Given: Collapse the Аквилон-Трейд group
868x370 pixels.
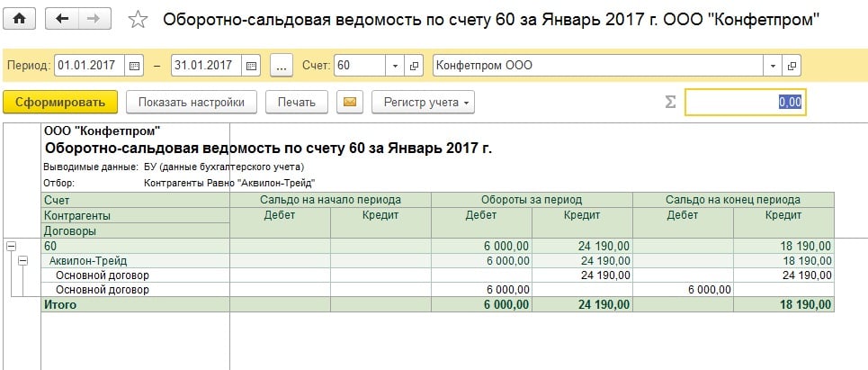Looking at the screenshot, I should click(x=23, y=260).
